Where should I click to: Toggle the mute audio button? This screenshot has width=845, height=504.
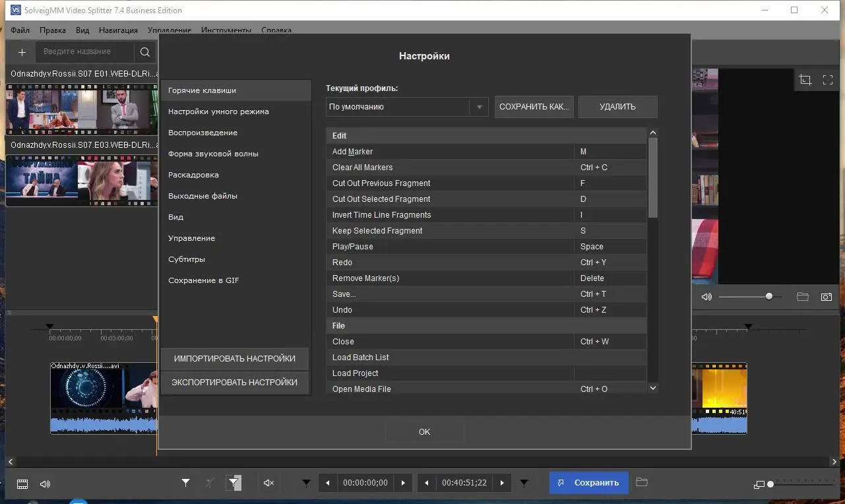tap(268, 483)
